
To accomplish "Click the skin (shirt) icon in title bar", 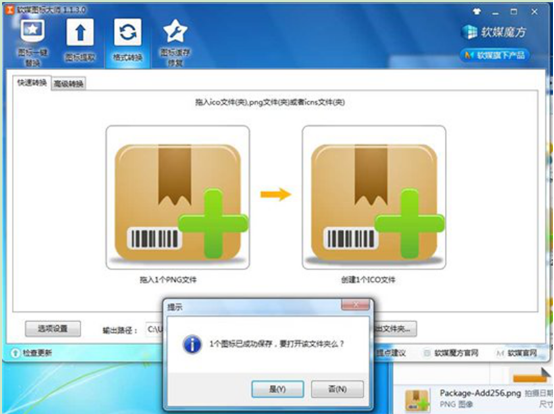I will 477,11.
